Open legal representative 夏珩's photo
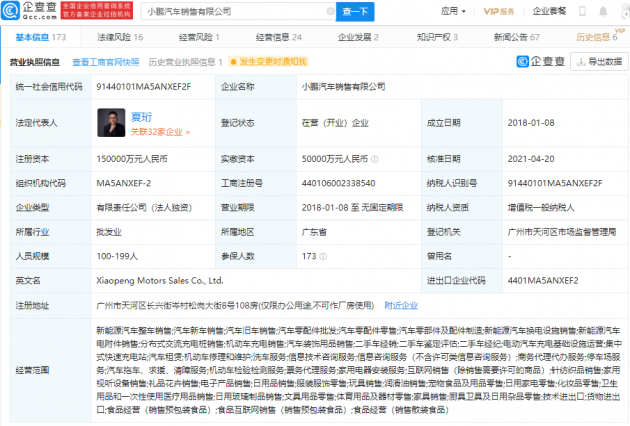This screenshot has width=630, height=426. coord(111,123)
